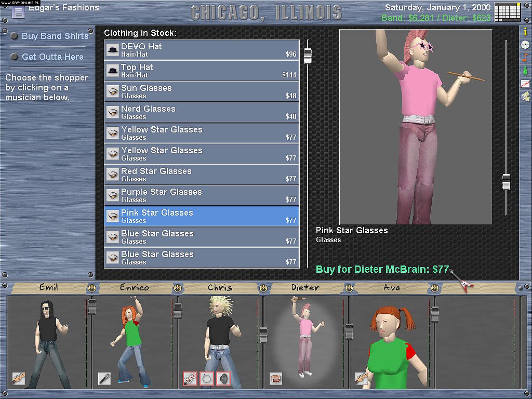
Task: Select the DEVO Hat in the clothing list
Action: tap(202, 50)
